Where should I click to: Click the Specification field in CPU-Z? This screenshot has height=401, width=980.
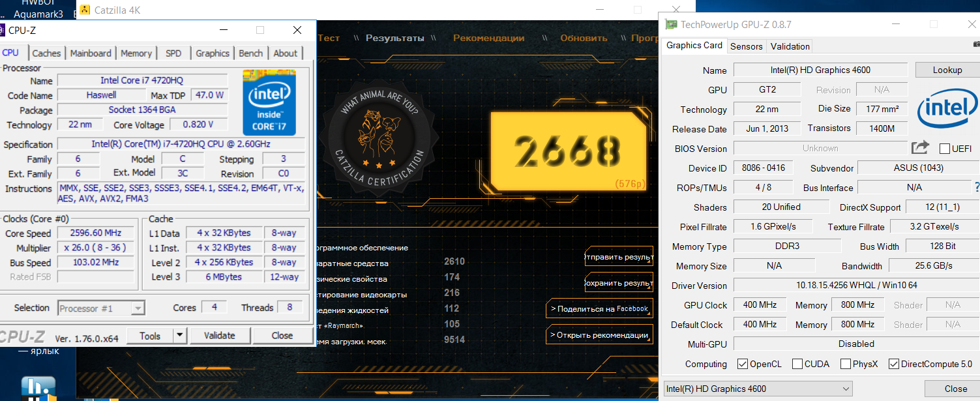point(181,144)
